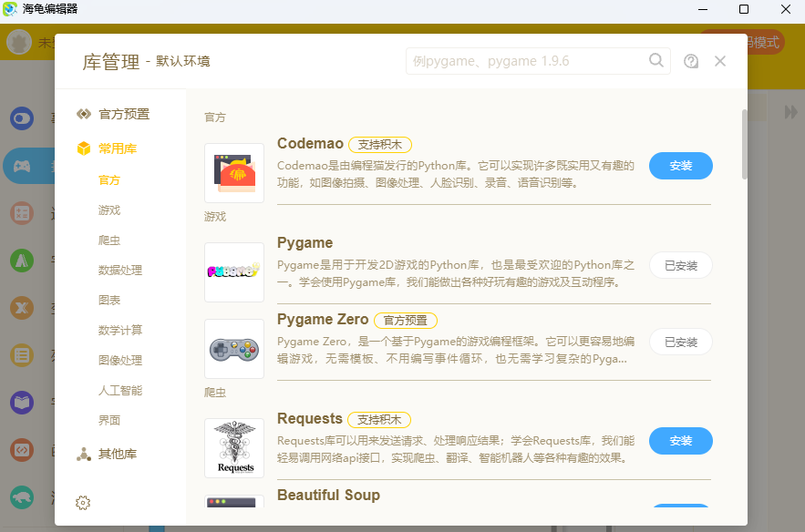Screen dimensions: 805x532
Task: Click the Pygame Zero library title
Action: pos(323,319)
